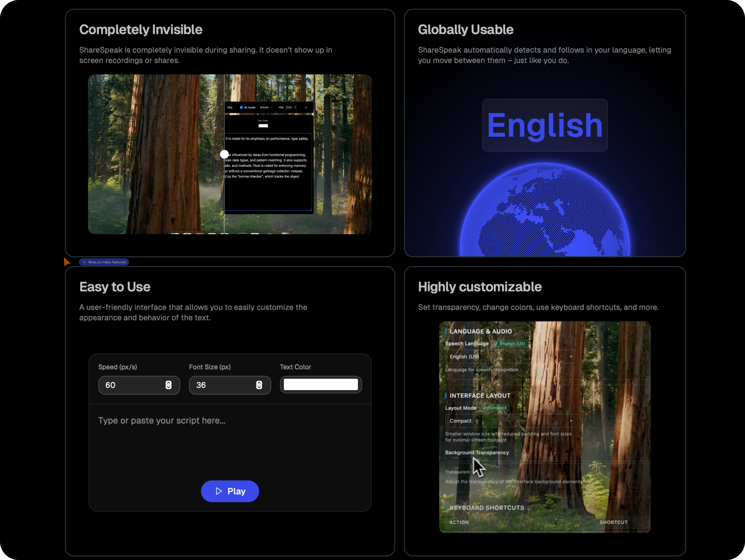
Task: Toggle the AI mode checkbox
Action: [241, 107]
